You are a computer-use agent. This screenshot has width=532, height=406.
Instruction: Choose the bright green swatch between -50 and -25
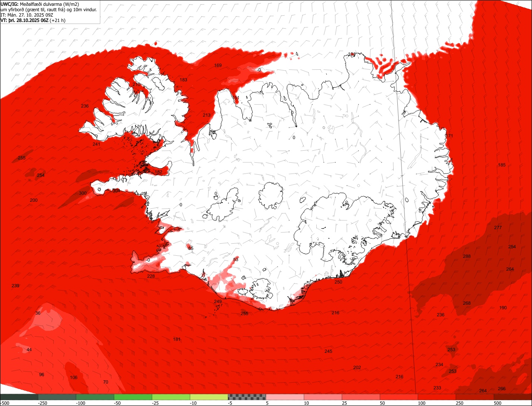tap(133, 397)
